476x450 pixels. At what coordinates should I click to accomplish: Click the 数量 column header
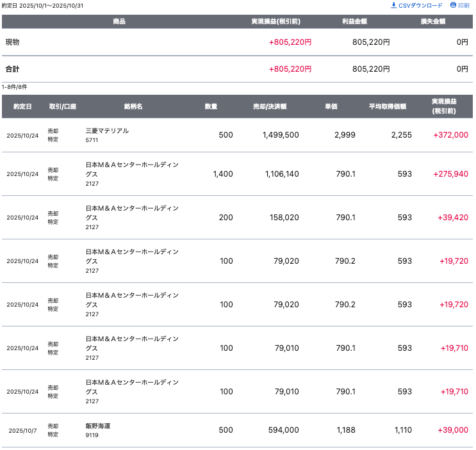211,106
